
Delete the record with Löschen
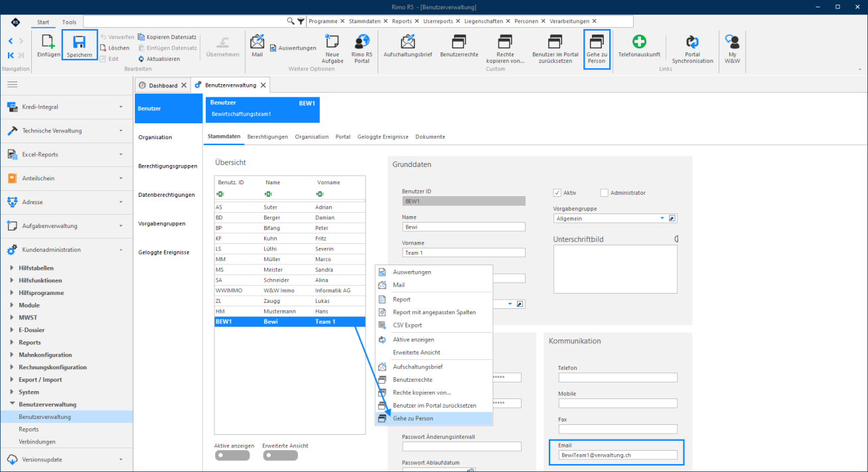pos(115,48)
